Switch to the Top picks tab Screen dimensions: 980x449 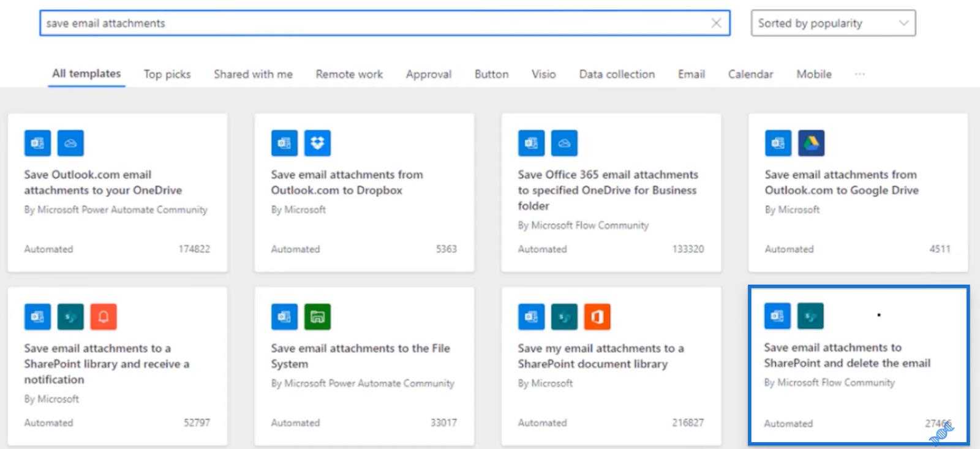coord(167,74)
